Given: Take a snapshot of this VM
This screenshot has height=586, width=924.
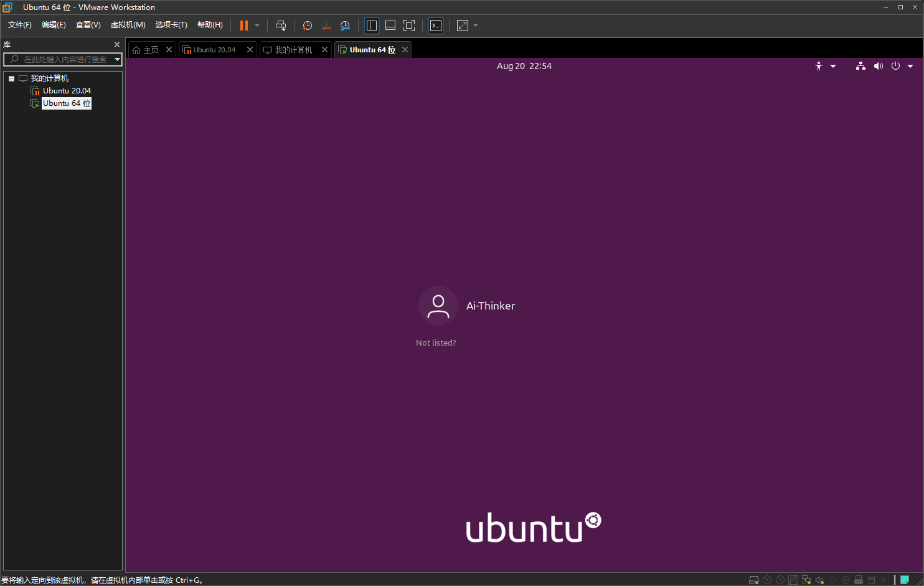Looking at the screenshot, I should coord(307,26).
